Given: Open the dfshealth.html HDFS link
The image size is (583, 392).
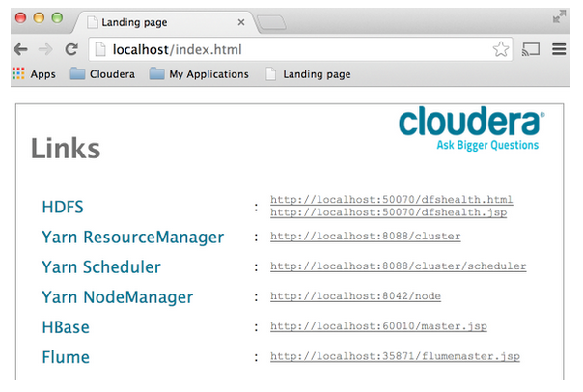Looking at the screenshot, I should coord(391,200).
